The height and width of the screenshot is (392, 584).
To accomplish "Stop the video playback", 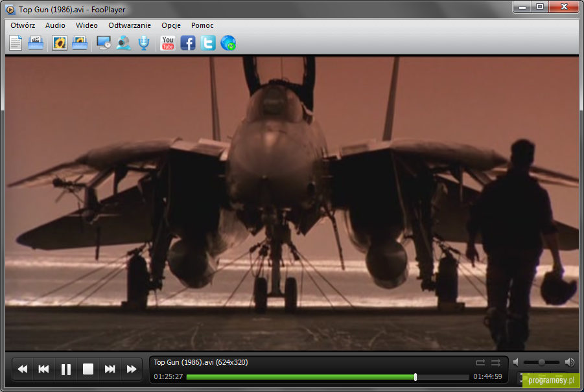I will pos(88,369).
